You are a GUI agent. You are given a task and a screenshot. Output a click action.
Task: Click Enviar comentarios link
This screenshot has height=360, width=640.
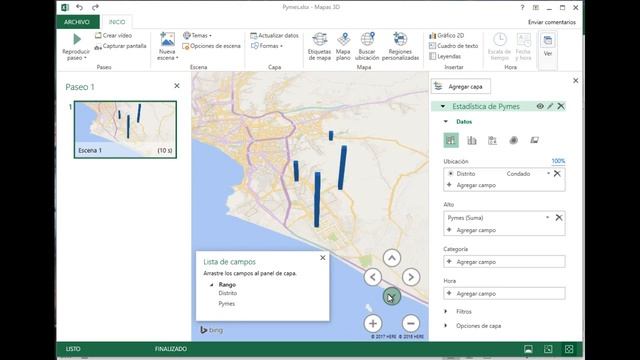coord(551,22)
